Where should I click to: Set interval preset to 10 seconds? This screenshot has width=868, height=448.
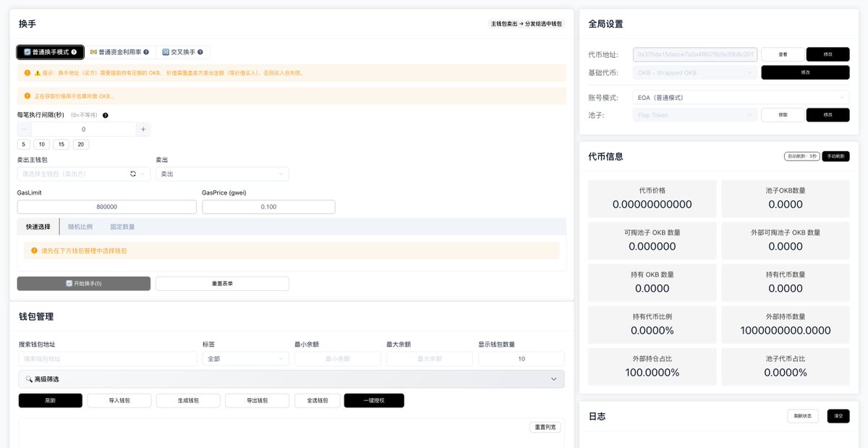click(x=43, y=144)
